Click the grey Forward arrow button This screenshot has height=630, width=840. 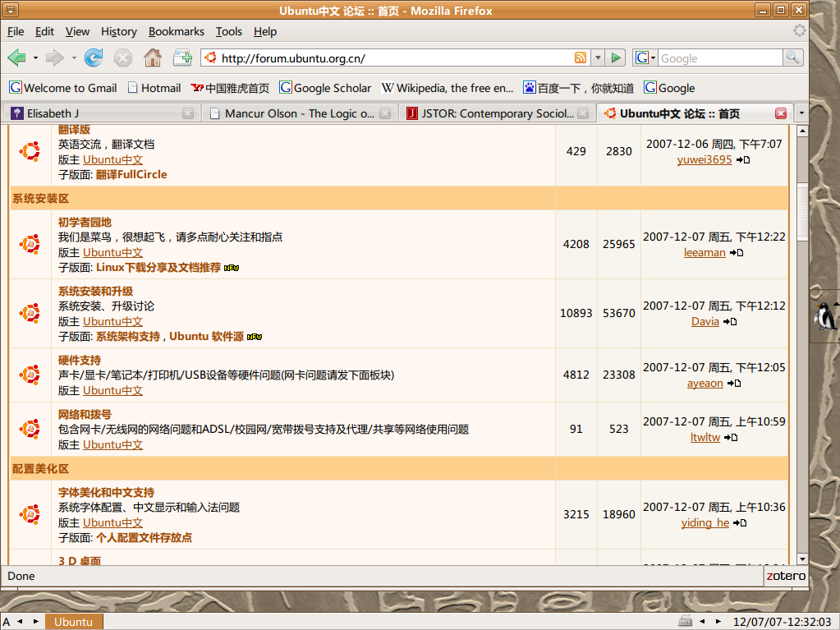(x=54, y=57)
